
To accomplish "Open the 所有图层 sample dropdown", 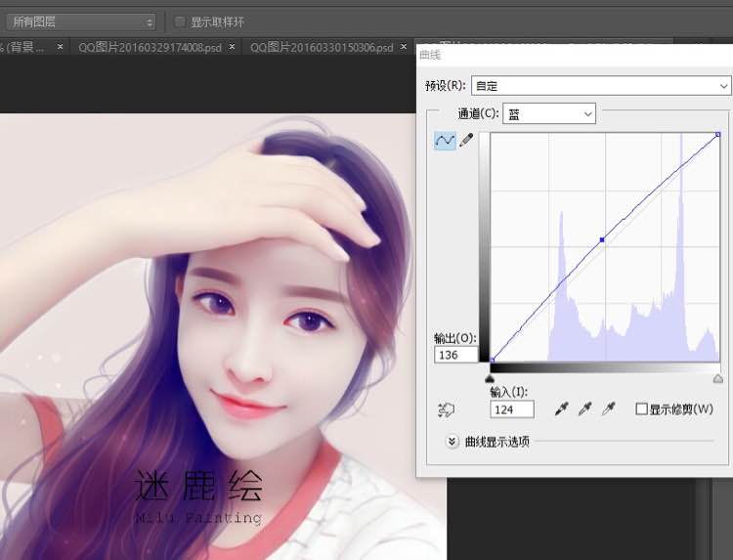I will click(82, 22).
